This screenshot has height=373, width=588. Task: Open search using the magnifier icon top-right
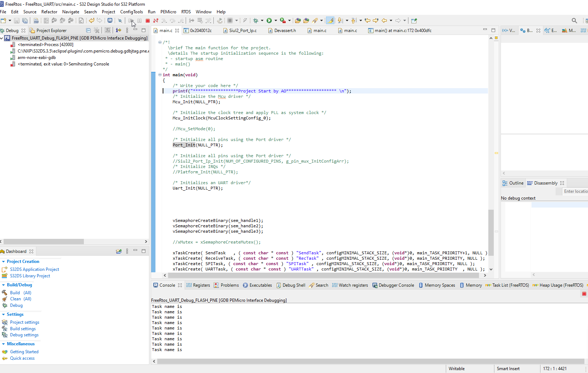pyautogui.click(x=574, y=21)
